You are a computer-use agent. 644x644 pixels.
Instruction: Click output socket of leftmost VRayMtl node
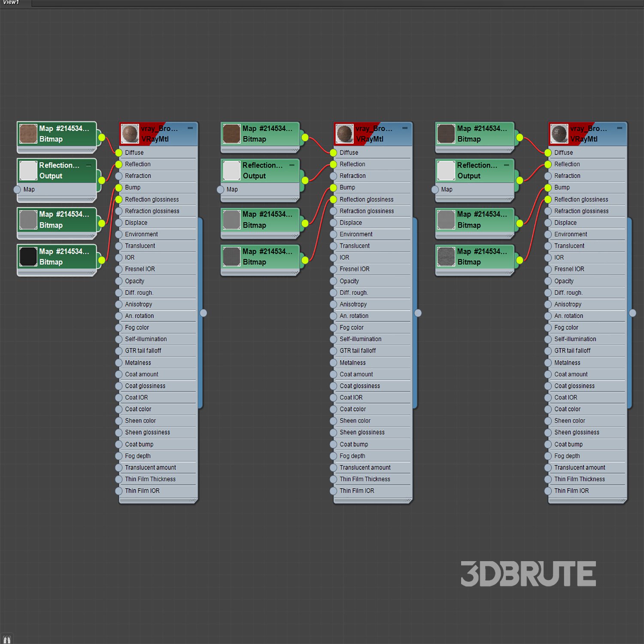(x=204, y=313)
